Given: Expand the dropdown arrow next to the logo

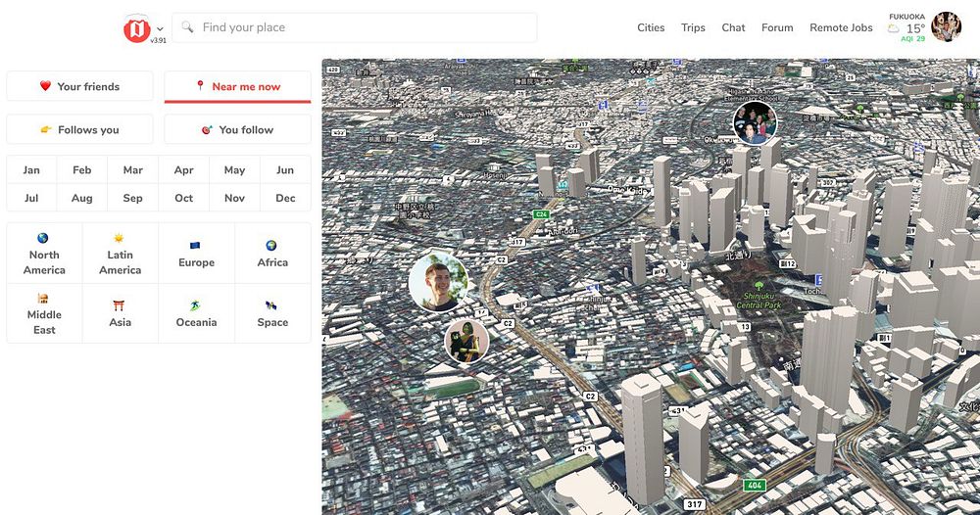Looking at the screenshot, I should click(x=160, y=28).
